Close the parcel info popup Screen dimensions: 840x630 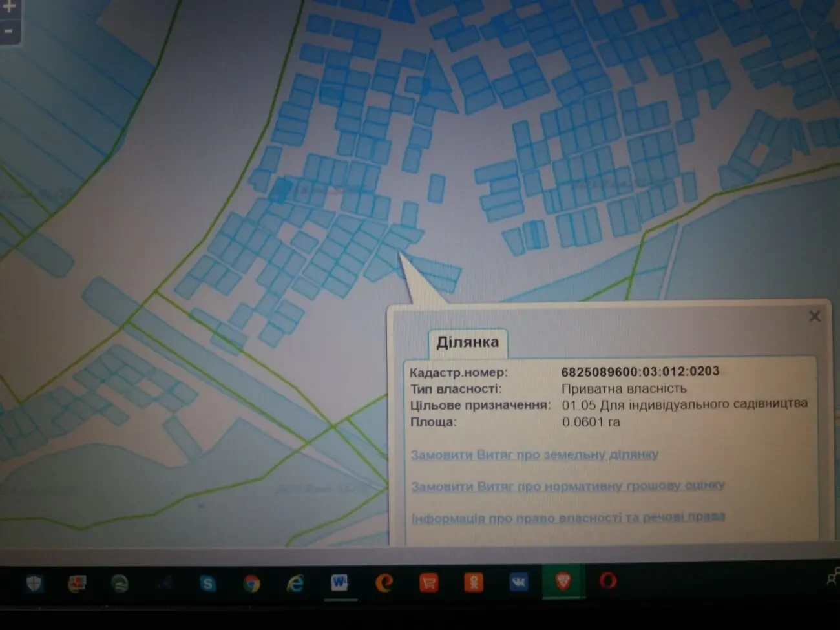click(814, 316)
